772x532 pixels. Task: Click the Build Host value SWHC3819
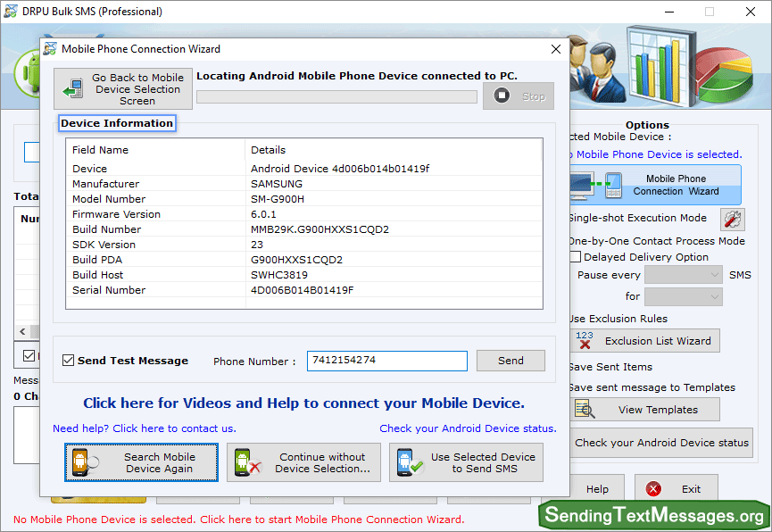point(279,275)
